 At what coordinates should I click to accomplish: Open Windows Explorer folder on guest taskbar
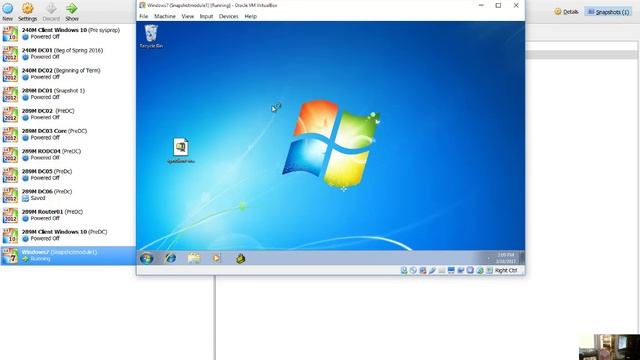tap(194, 258)
